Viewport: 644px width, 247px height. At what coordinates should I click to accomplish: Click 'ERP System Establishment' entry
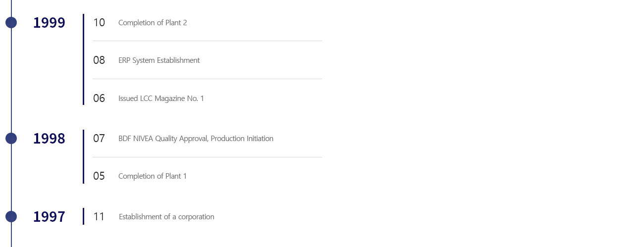click(x=159, y=60)
